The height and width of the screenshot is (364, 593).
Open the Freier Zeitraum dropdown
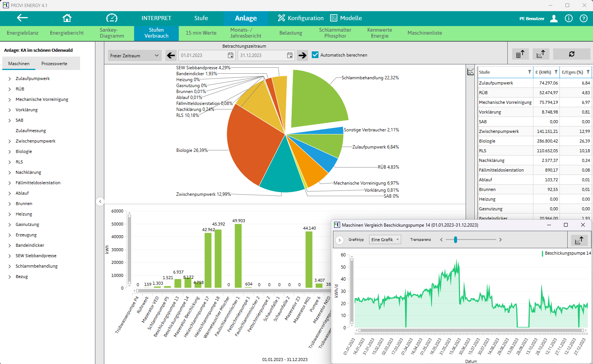click(134, 55)
